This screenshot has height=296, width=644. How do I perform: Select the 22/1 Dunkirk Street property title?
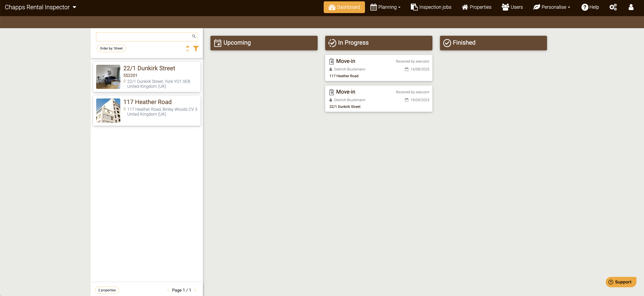point(149,68)
